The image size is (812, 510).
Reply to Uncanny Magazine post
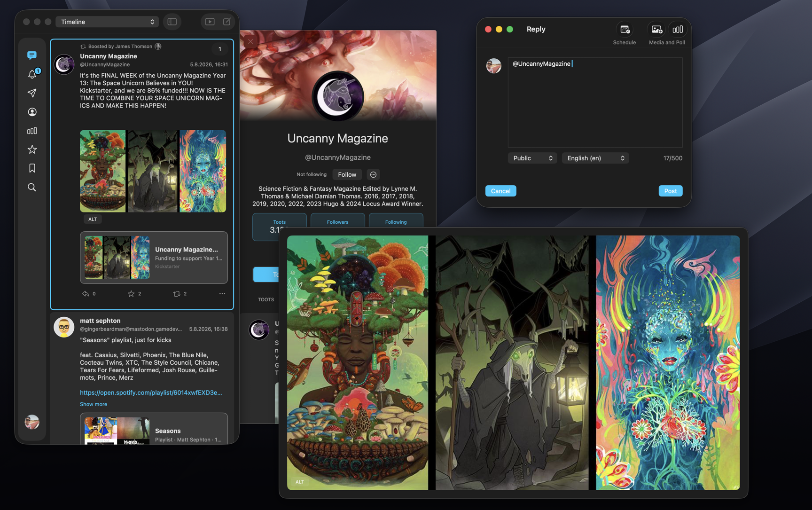click(x=86, y=293)
